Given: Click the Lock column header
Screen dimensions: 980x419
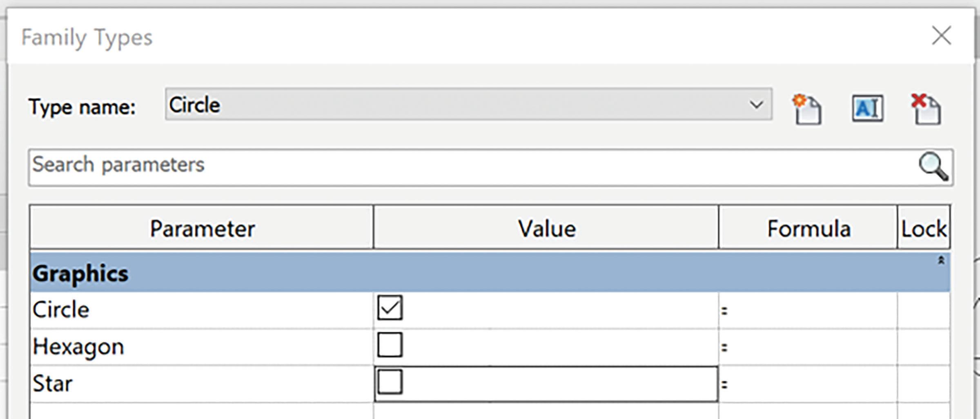Looking at the screenshot, I should [x=924, y=228].
